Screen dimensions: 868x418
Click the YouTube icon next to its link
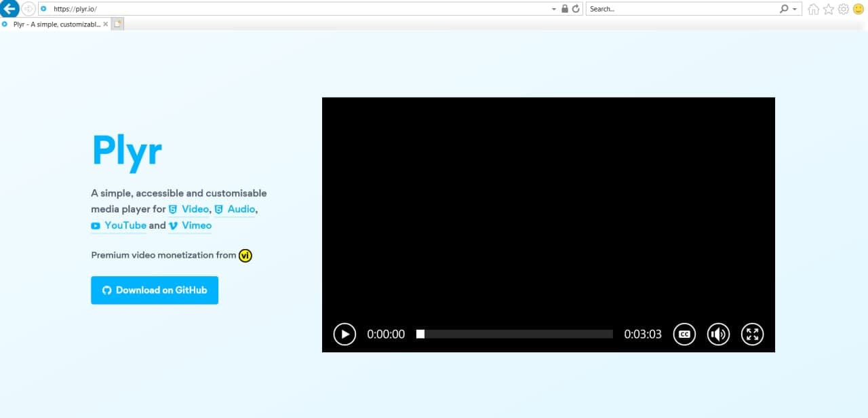(x=96, y=225)
